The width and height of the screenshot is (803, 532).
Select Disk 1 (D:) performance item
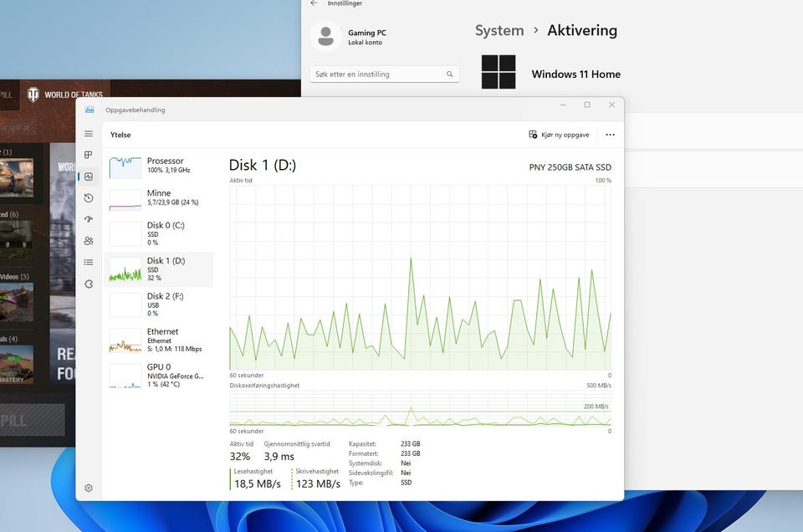158,269
